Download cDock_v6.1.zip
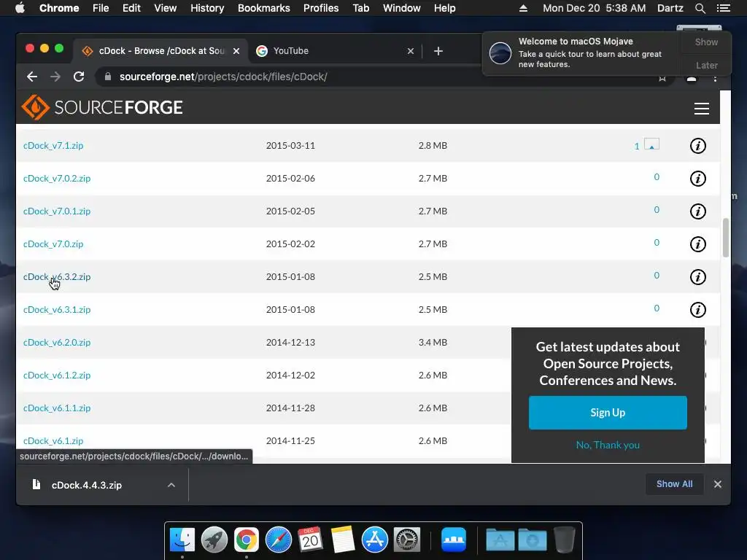This screenshot has width=747, height=560. (53, 441)
